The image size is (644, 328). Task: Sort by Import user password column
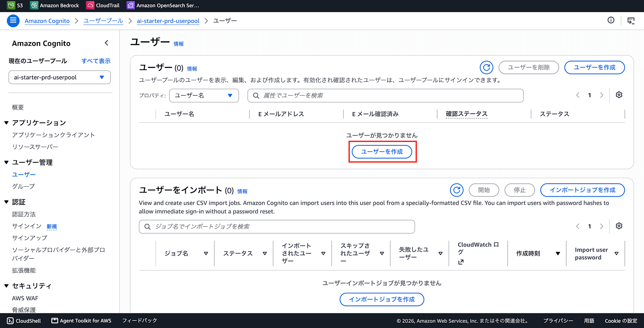pyautogui.click(x=616, y=253)
